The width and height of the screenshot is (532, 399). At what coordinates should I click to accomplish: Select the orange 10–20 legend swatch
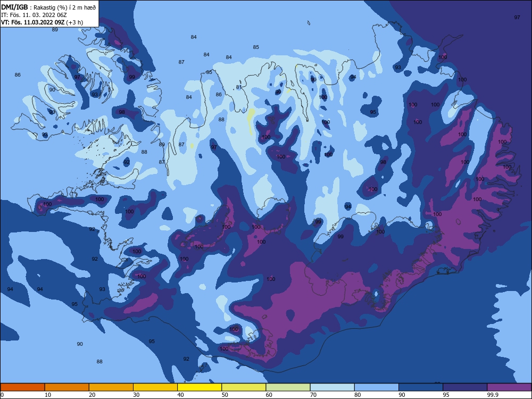[67, 387]
